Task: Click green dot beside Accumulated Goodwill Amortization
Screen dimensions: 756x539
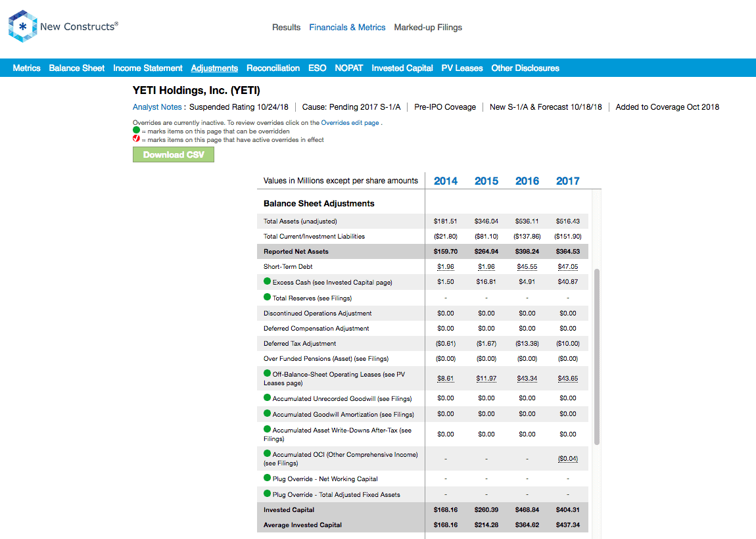Action: (x=267, y=413)
